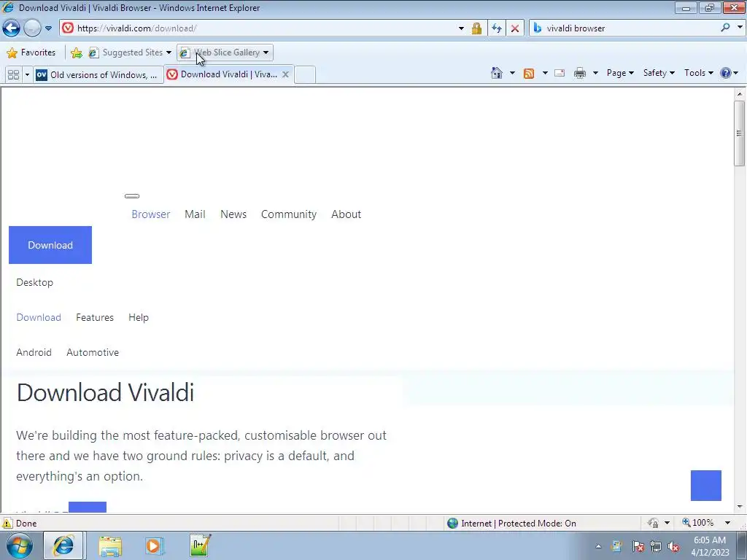
Task: Click the Help question mark icon
Action: click(x=726, y=73)
